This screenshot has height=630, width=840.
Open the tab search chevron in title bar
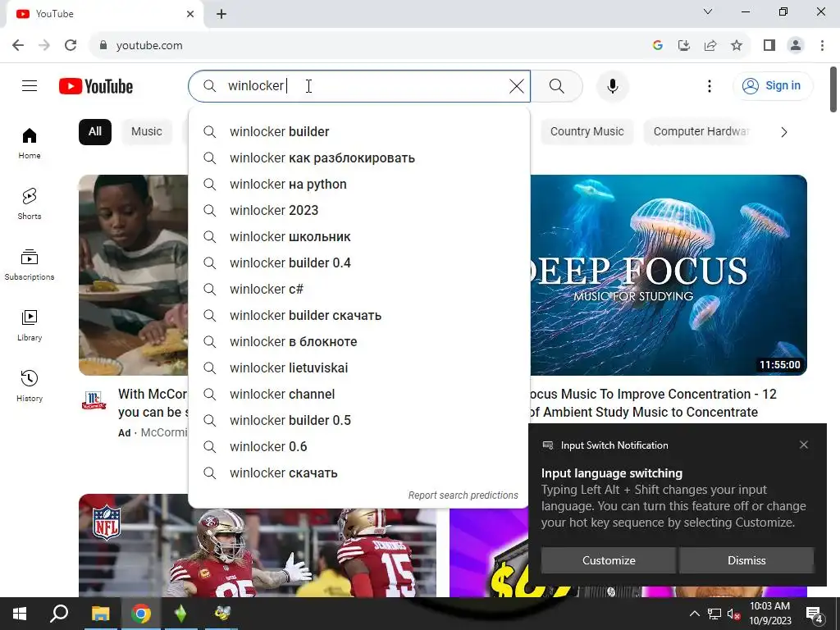point(708,11)
